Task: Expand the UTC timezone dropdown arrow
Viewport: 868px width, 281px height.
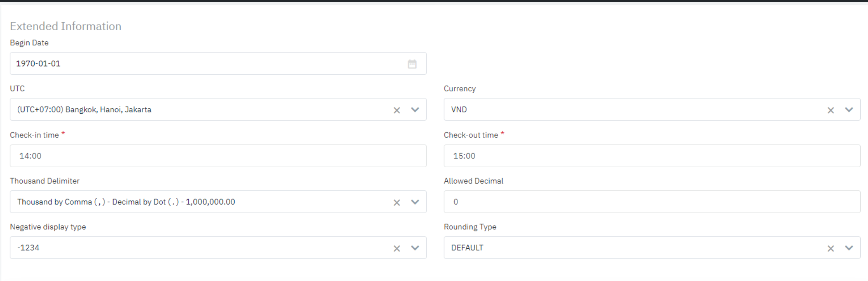Action: coord(415,110)
